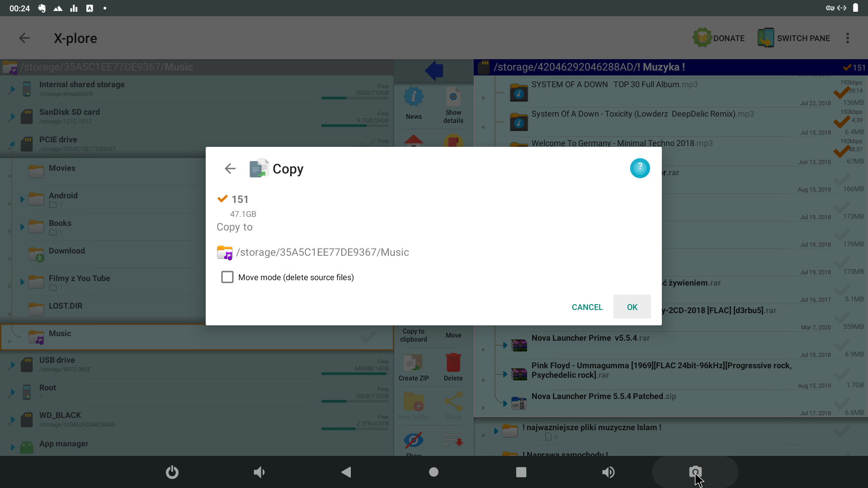Toggle checkmark on Nova Launcher Prime v5.5.4.rar

(x=841, y=345)
